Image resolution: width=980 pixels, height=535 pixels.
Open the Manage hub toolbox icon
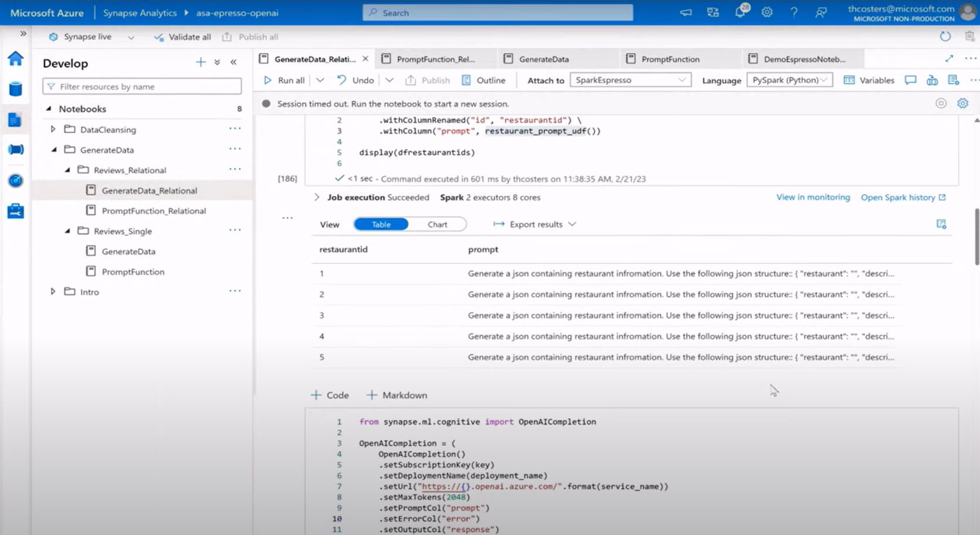[15, 211]
